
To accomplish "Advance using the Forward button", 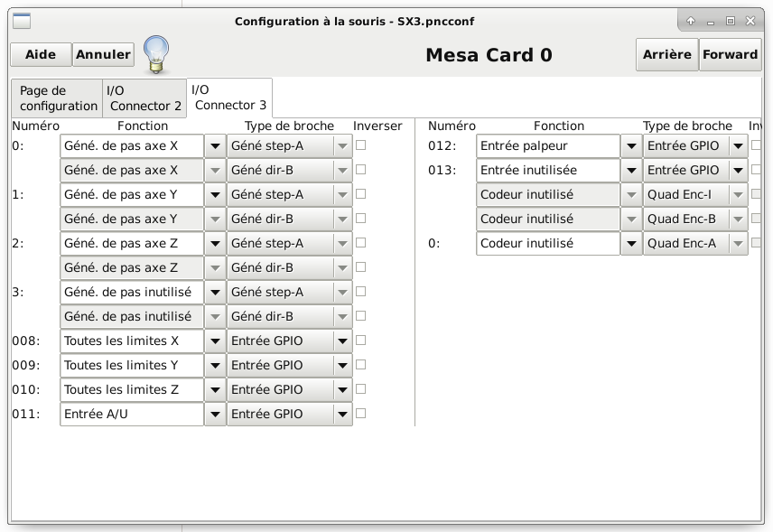I will click(x=731, y=54).
